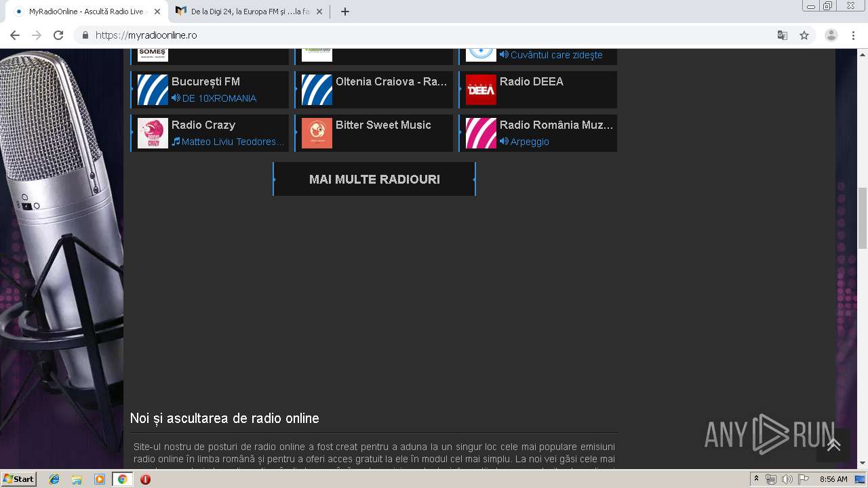Go forward in browser history
This screenshot has width=868, height=488.
[37, 35]
